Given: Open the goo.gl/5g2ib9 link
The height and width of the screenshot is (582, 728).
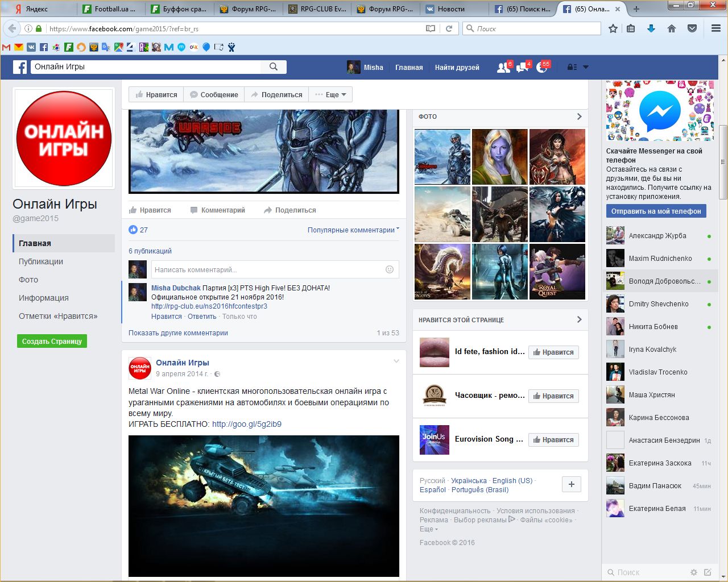Looking at the screenshot, I should point(246,424).
